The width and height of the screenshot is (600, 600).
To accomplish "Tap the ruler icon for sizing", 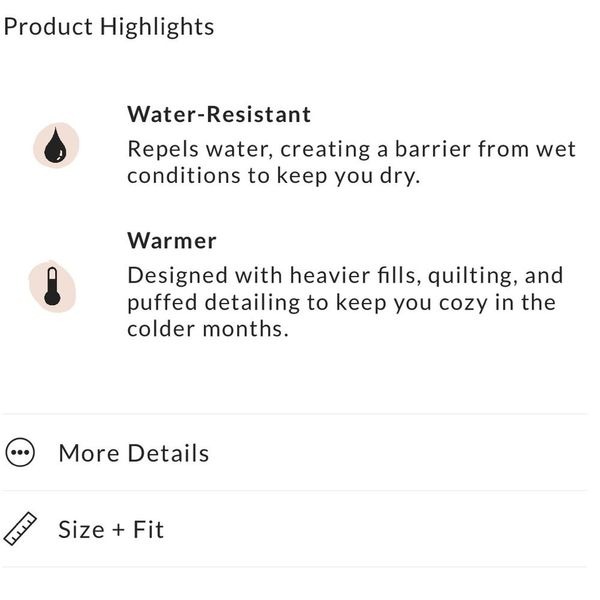I will coord(20,529).
